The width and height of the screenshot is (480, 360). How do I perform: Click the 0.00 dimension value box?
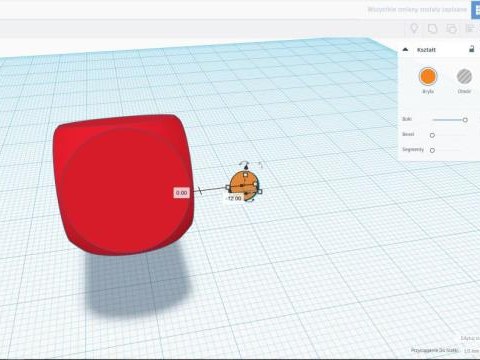(x=182, y=193)
